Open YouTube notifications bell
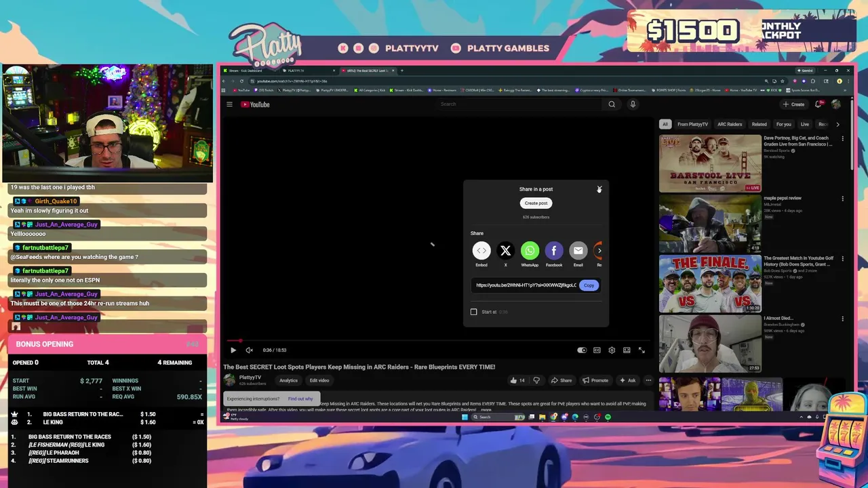 coord(818,104)
